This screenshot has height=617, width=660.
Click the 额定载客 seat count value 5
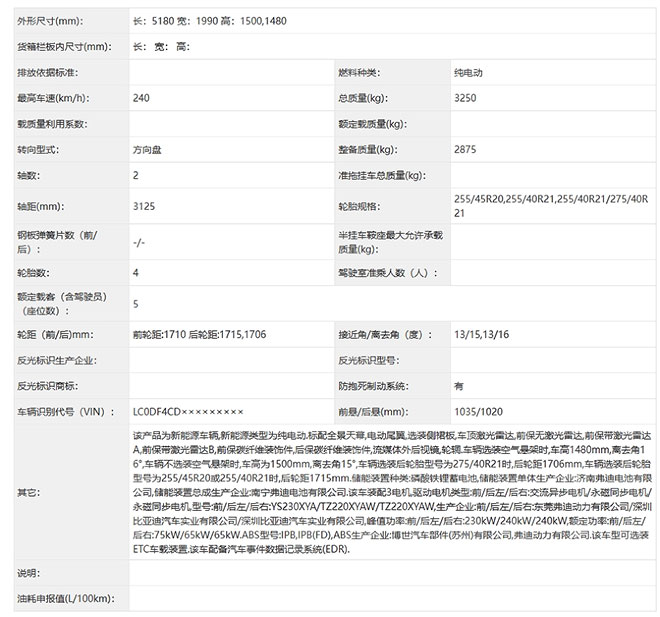135,303
